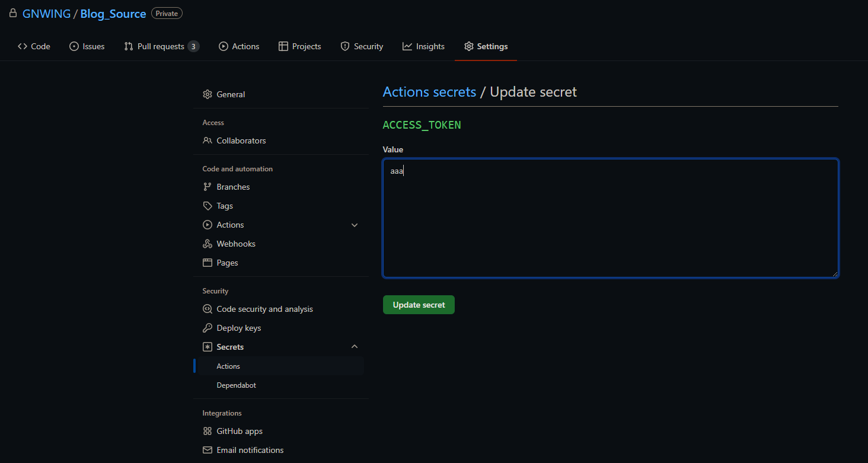This screenshot has height=463, width=868.
Task: Click the Secrets asterisk icon
Action: [x=208, y=347]
